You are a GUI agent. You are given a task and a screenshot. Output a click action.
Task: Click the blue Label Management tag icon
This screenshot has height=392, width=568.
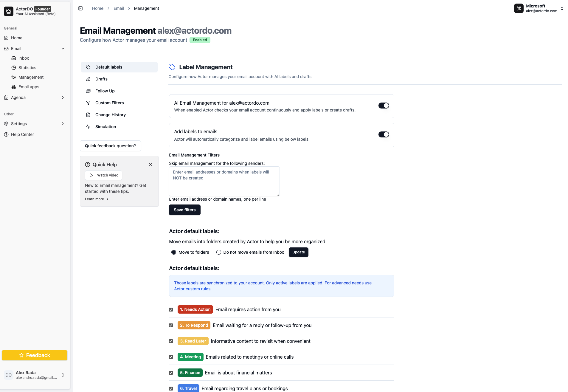[172, 67]
